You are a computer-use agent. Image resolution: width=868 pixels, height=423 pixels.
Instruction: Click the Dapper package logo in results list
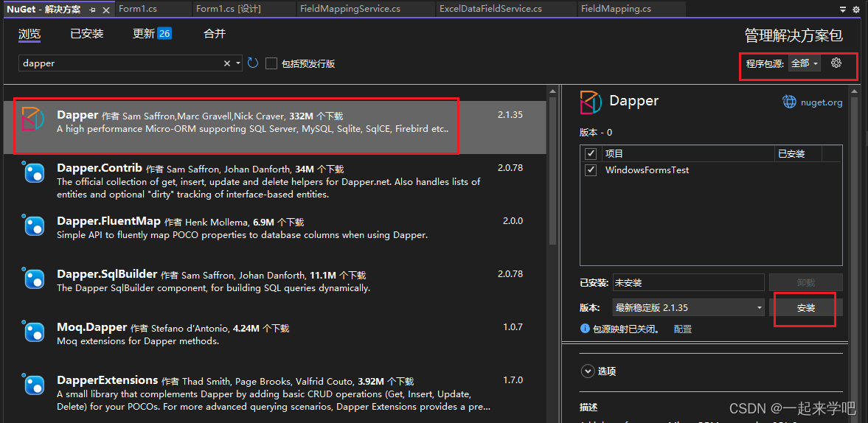(32, 119)
